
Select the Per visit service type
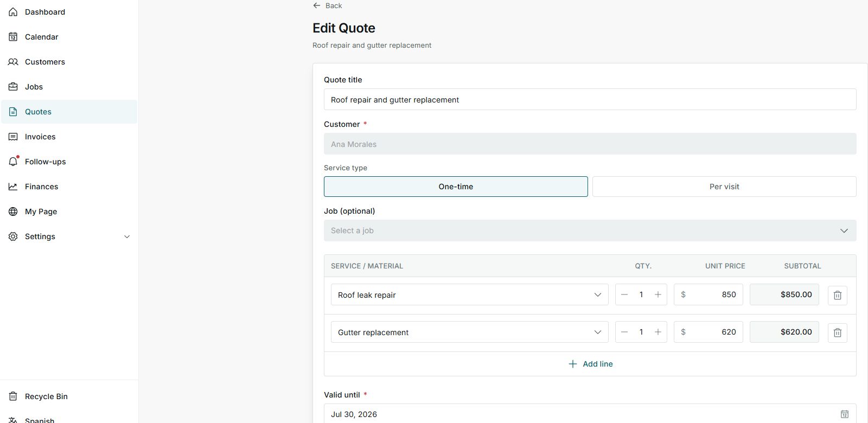click(724, 187)
